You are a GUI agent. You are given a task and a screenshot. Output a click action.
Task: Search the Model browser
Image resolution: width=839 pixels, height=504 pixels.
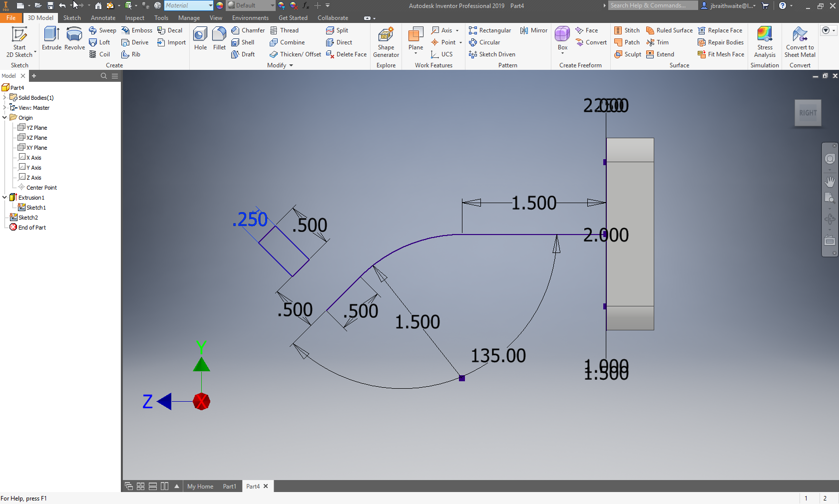pos(104,76)
